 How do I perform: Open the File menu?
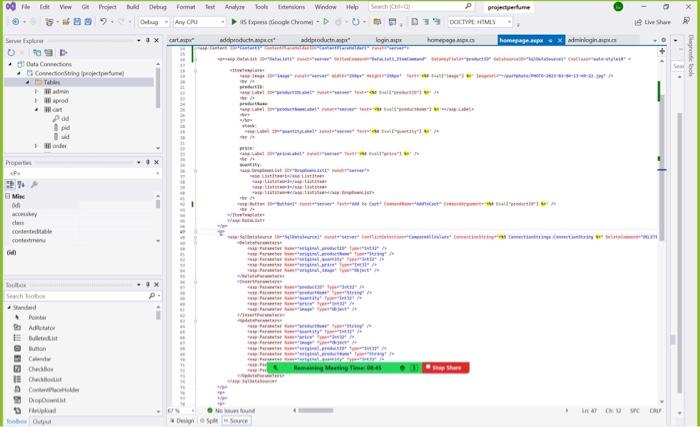pos(26,7)
